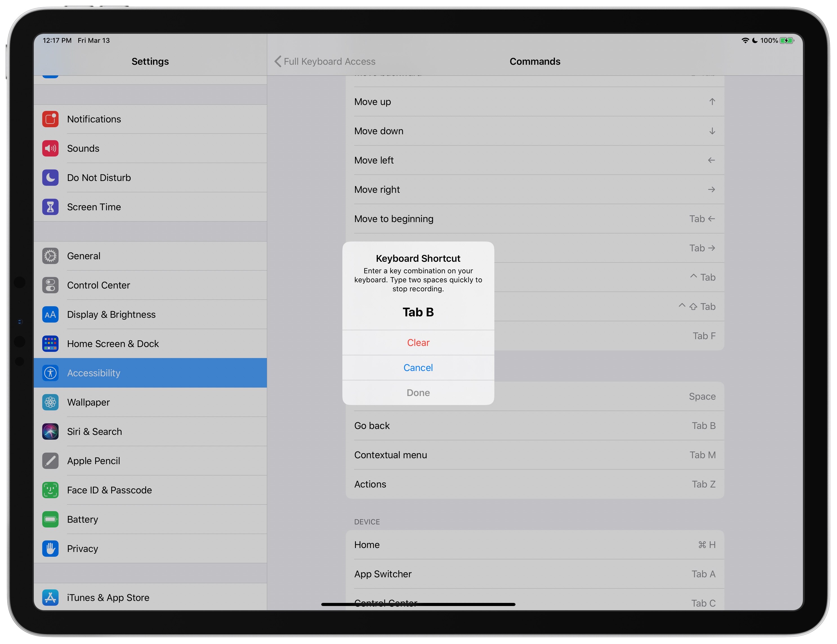The height and width of the screenshot is (644, 837).
Task: Tap the Battery icon in sidebar
Action: pos(50,520)
